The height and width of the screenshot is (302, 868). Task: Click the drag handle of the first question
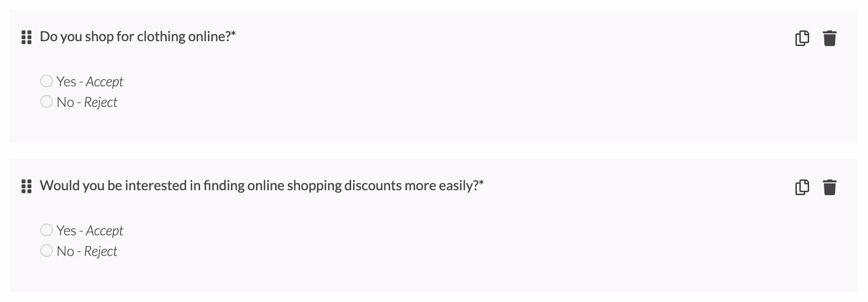click(26, 37)
